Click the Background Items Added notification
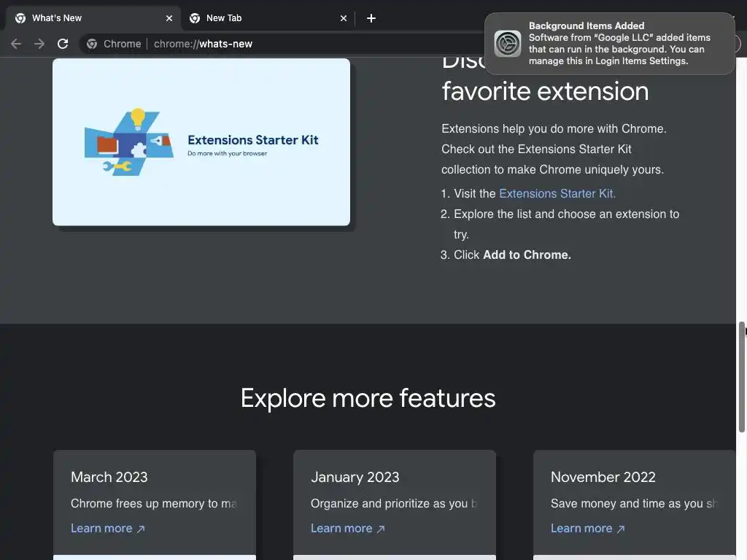This screenshot has width=747, height=560. 609,43
